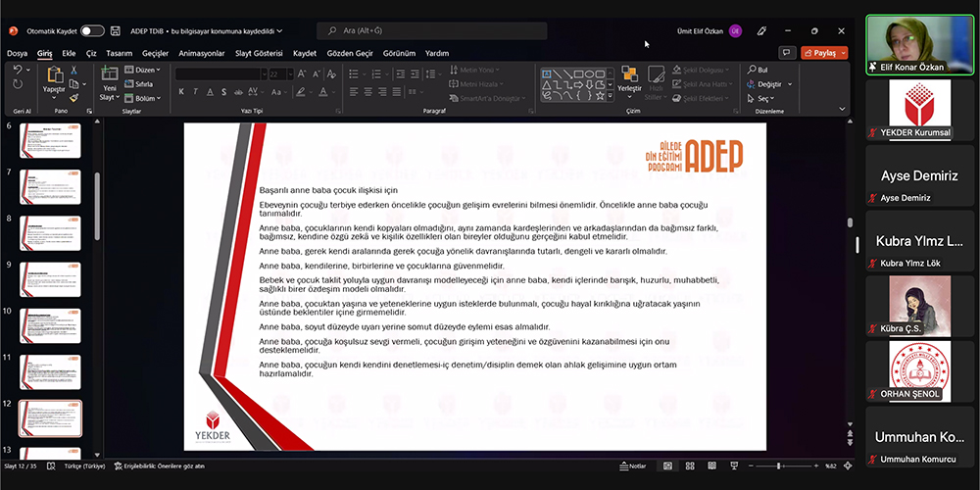Increase font size with the larger A icon
Screen dimensions: 980x490
(302, 73)
